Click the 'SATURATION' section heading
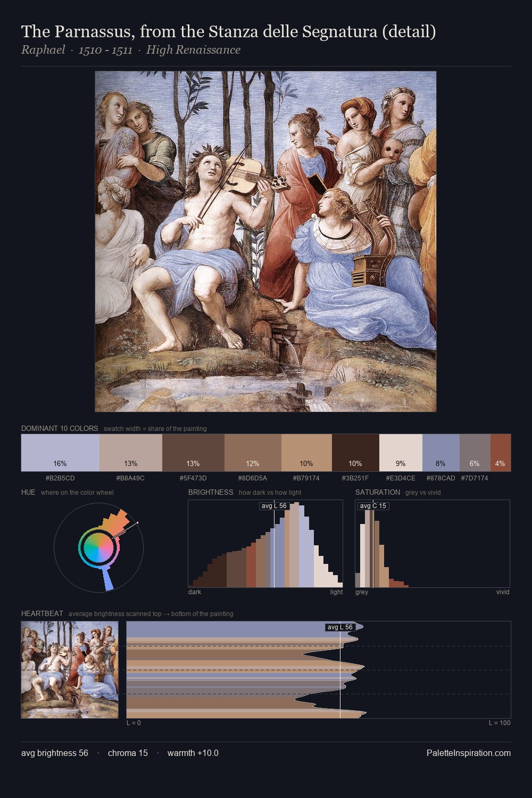 point(378,492)
